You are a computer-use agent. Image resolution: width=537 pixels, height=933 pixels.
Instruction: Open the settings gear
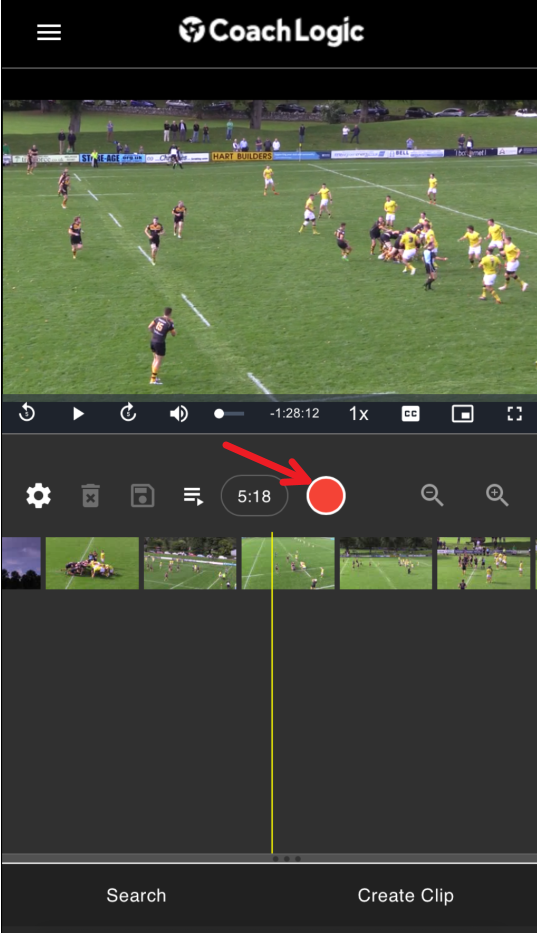39,496
